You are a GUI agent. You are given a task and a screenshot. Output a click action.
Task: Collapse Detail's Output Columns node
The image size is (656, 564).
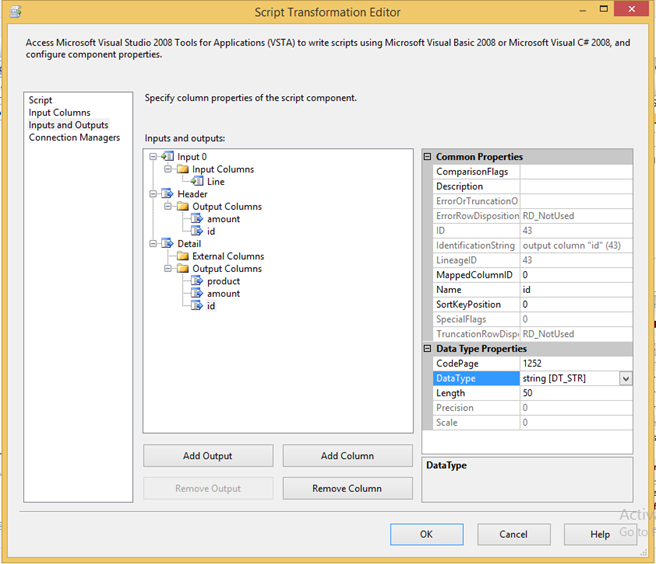[168, 269]
